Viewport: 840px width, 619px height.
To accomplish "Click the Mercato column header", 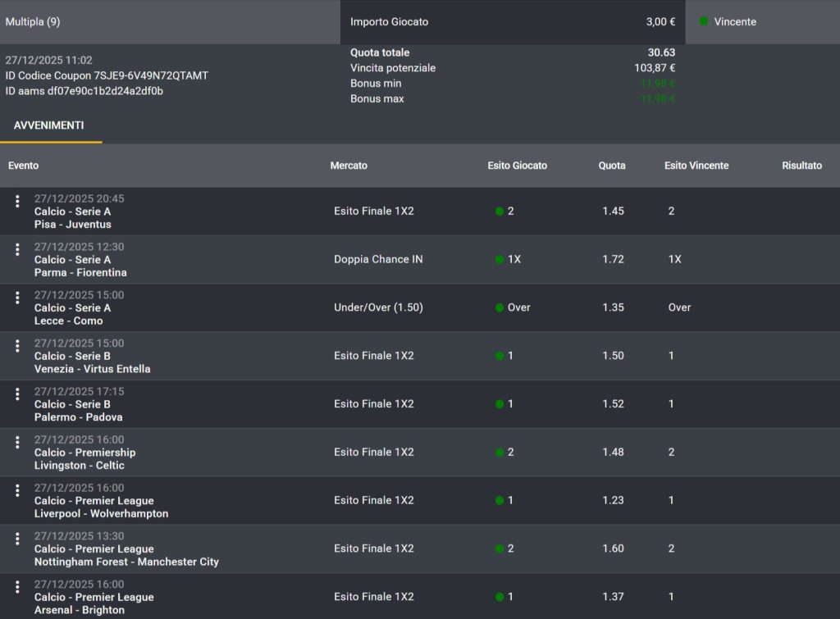I will 349,166.
